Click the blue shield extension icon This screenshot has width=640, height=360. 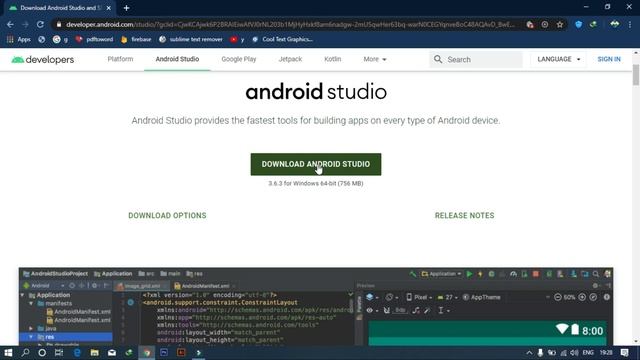tap(578, 24)
